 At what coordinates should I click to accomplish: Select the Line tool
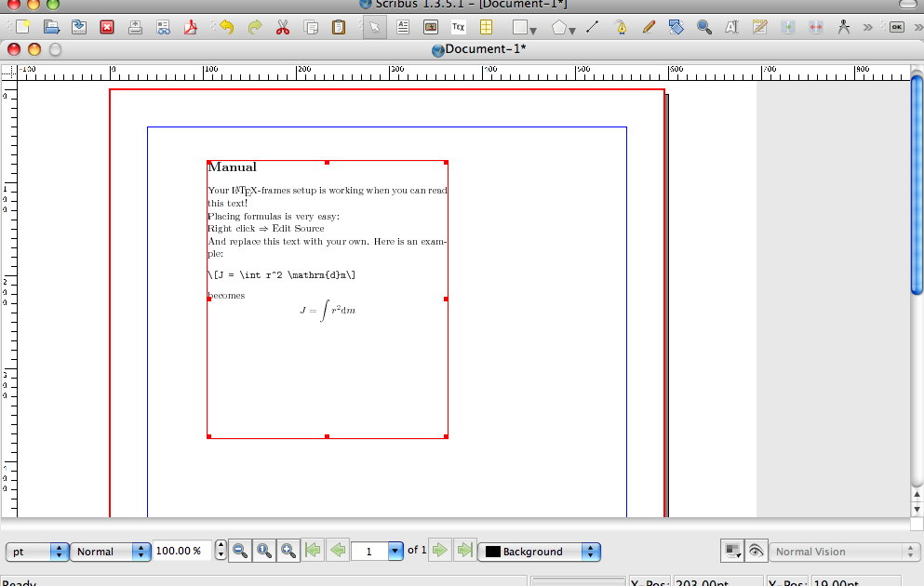pos(592,27)
